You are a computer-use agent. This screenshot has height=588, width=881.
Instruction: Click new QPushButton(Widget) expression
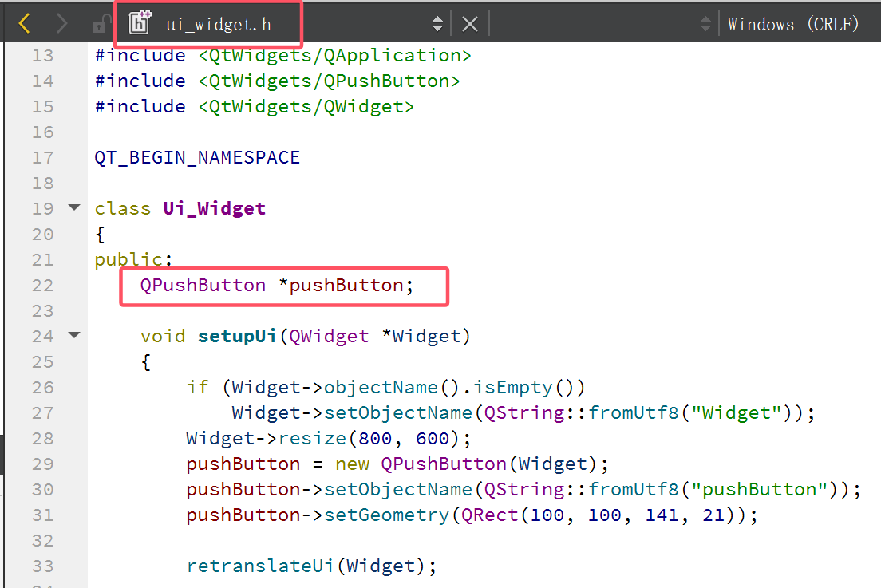[x=466, y=464]
